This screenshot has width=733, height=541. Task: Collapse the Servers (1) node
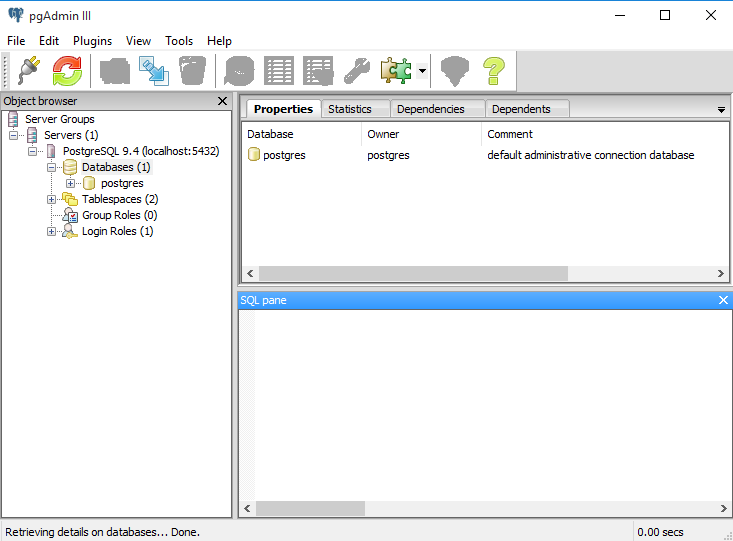(x=14, y=136)
